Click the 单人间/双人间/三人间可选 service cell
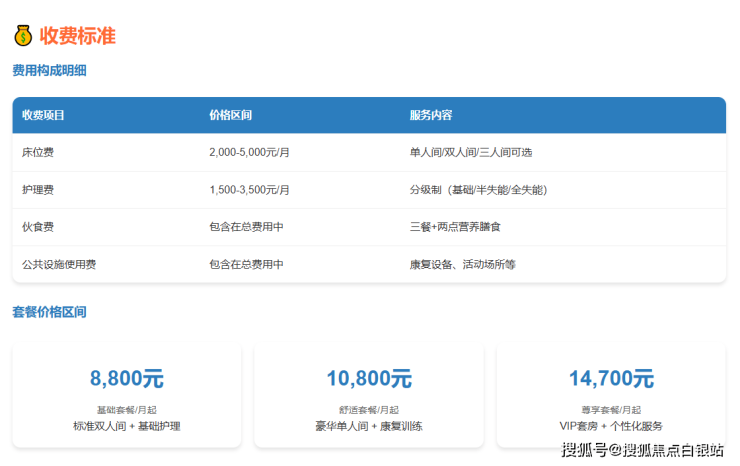The height and width of the screenshot is (466, 740). tap(471, 153)
